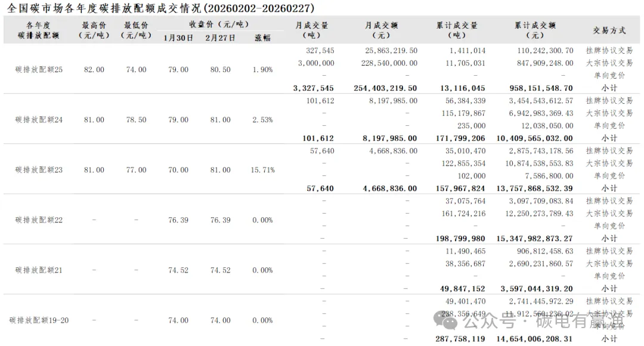The height and width of the screenshot is (346, 644).
Task: Select the 碳排放配额24 row label
Action: pyautogui.click(x=39, y=120)
